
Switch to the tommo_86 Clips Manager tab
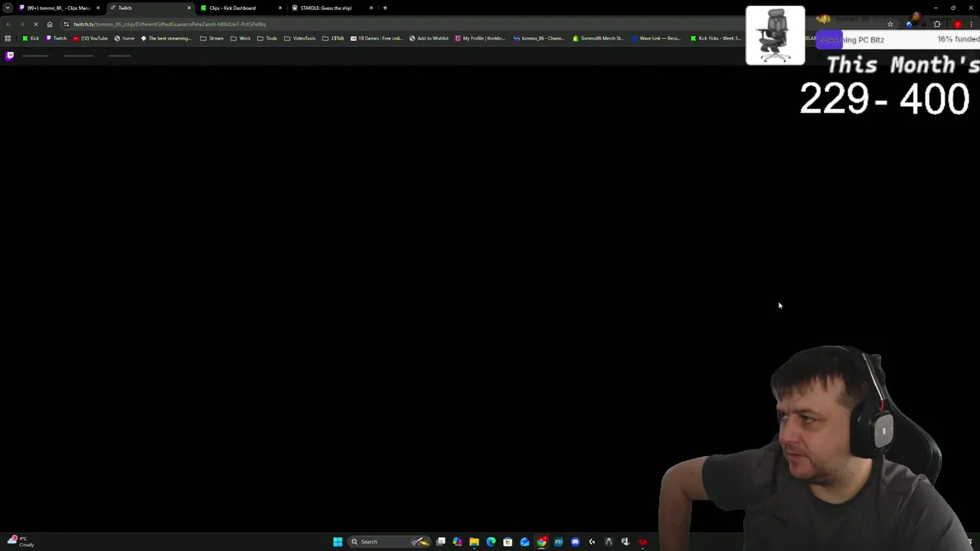(58, 8)
